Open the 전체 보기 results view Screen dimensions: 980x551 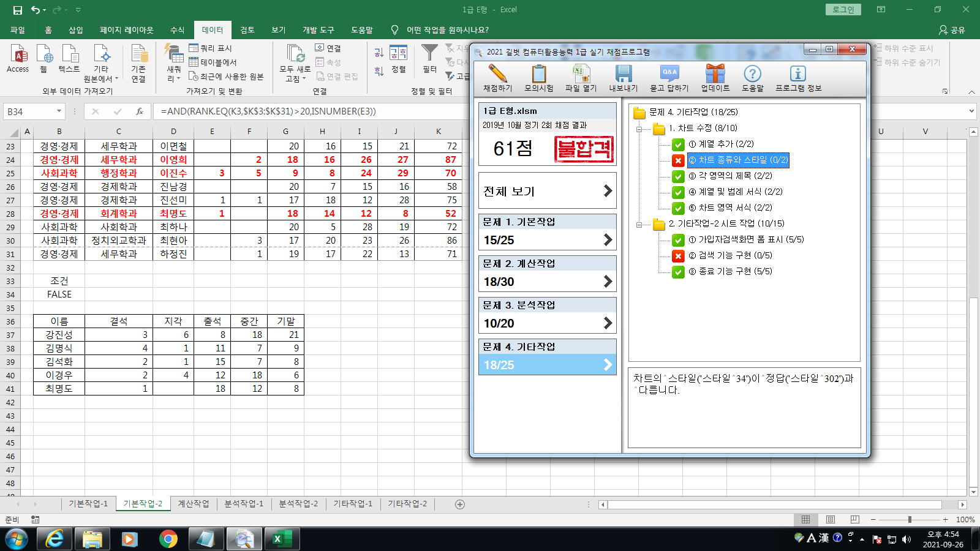click(x=547, y=191)
